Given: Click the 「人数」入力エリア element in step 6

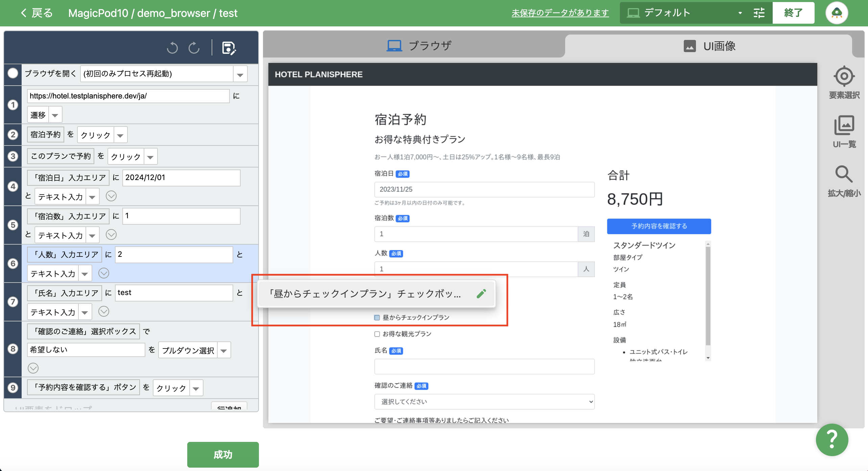Looking at the screenshot, I should pos(64,254).
